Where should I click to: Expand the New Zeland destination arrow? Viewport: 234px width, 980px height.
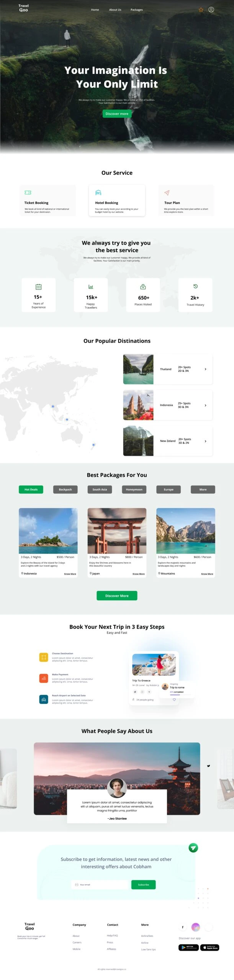(x=205, y=441)
